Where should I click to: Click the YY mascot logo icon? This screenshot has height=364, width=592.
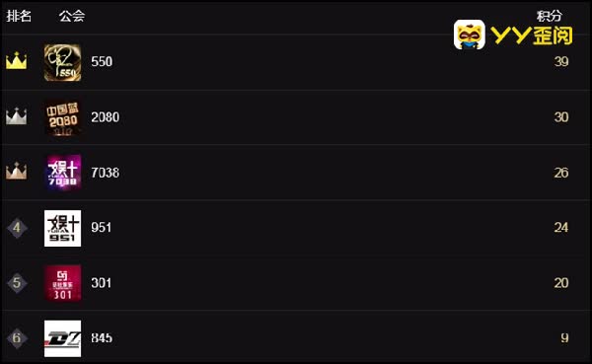tap(470, 35)
